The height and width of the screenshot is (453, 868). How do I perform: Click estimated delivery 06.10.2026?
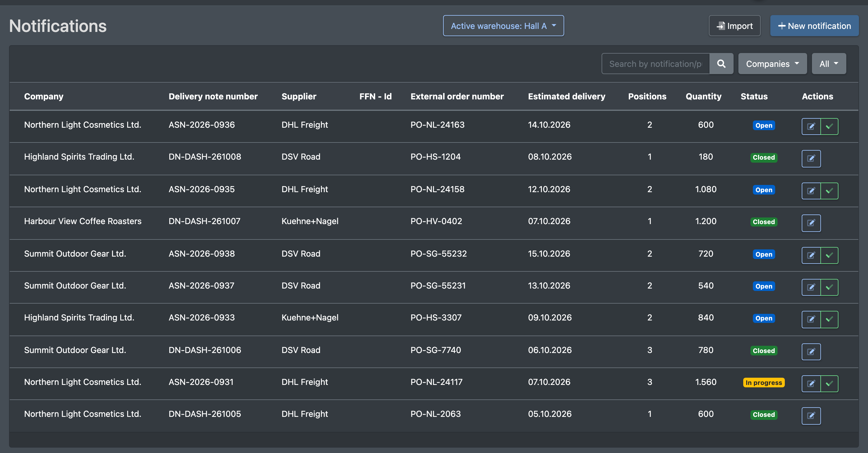point(549,350)
